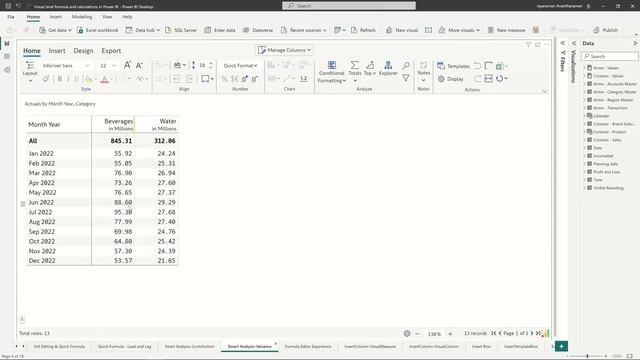Click the Publish button
Viewport: 640px width, 360px height.
tap(605, 30)
